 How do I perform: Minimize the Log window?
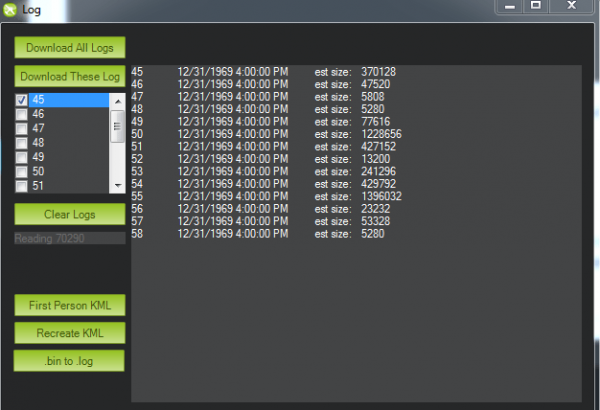511,6
